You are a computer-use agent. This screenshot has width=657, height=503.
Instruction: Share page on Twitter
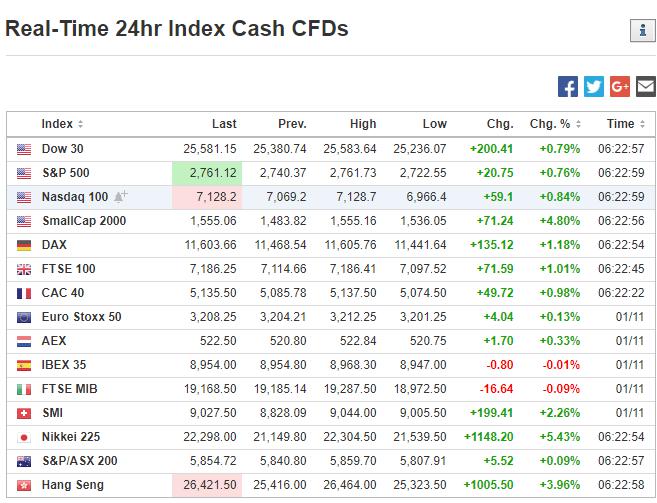[x=594, y=87]
